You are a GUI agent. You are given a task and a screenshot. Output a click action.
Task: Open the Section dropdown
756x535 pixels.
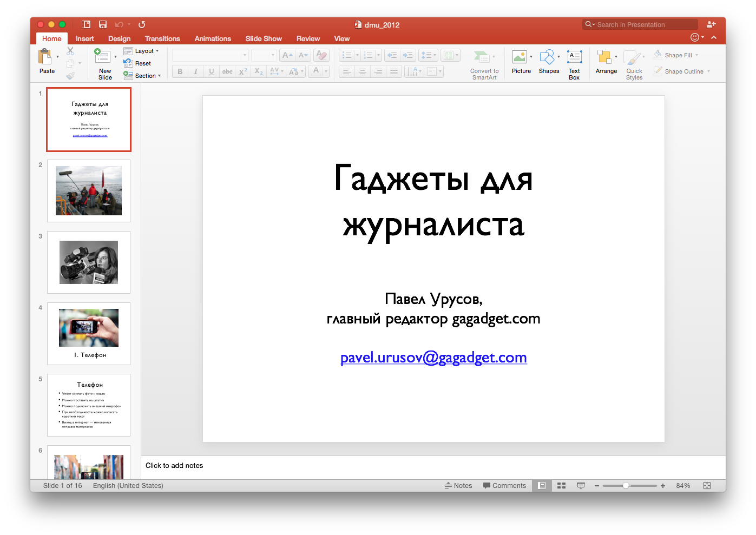point(142,76)
